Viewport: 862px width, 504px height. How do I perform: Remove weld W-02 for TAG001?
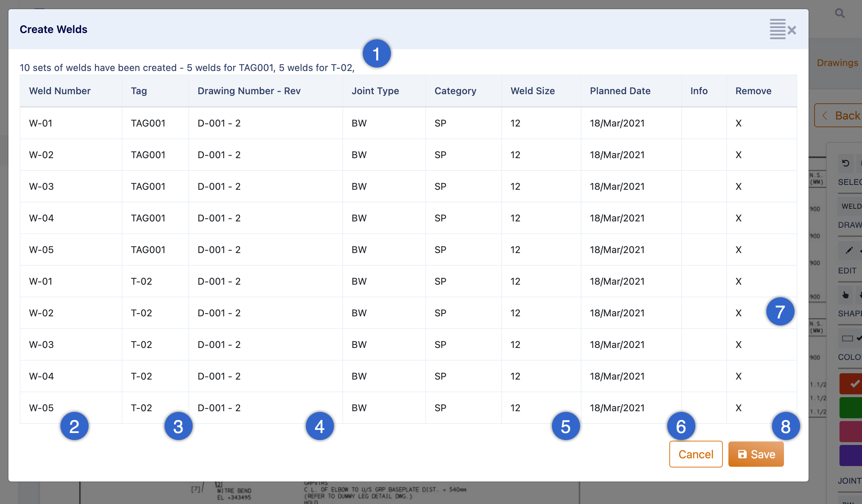click(739, 155)
